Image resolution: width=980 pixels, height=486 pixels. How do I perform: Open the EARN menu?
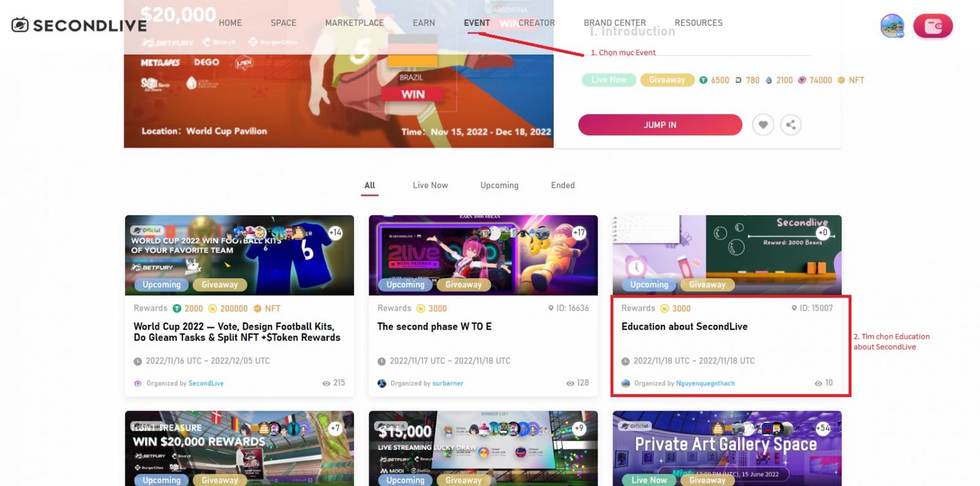[x=424, y=23]
